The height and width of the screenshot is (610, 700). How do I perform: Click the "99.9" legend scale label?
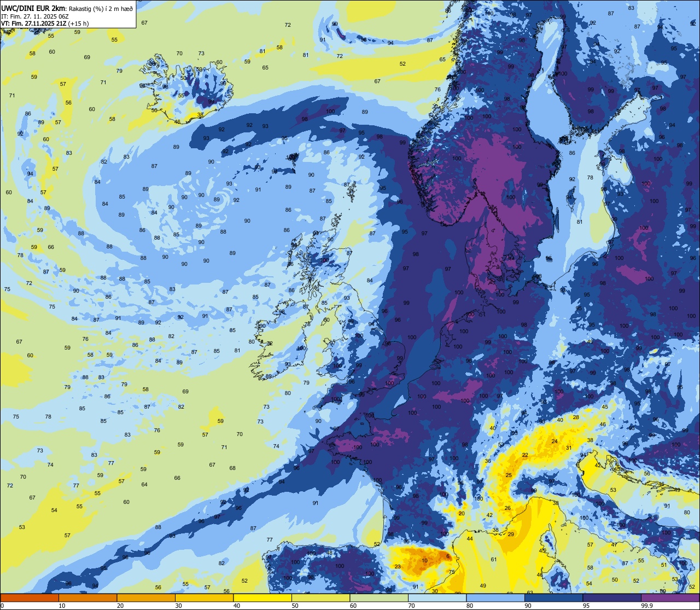647,606
